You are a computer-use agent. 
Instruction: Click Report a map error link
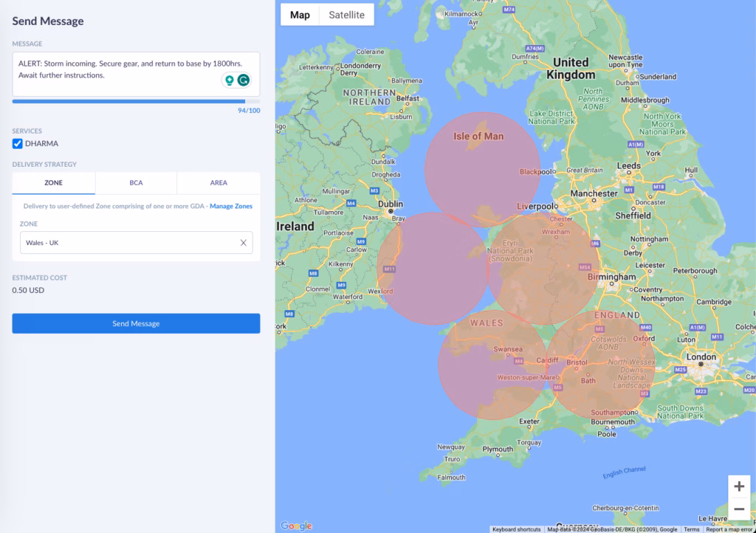coord(729,529)
